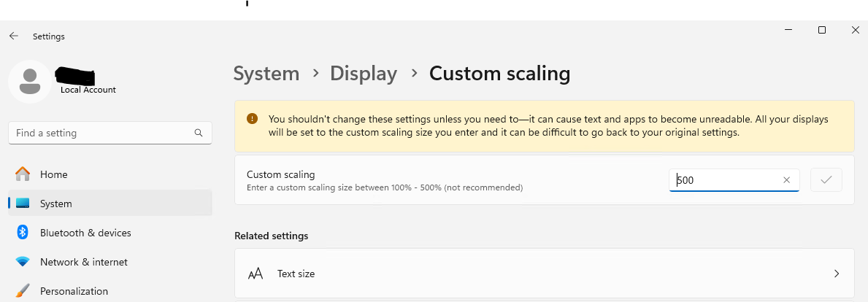868x302 pixels.
Task: Click the warning icon in yellow banner
Action: point(253,118)
